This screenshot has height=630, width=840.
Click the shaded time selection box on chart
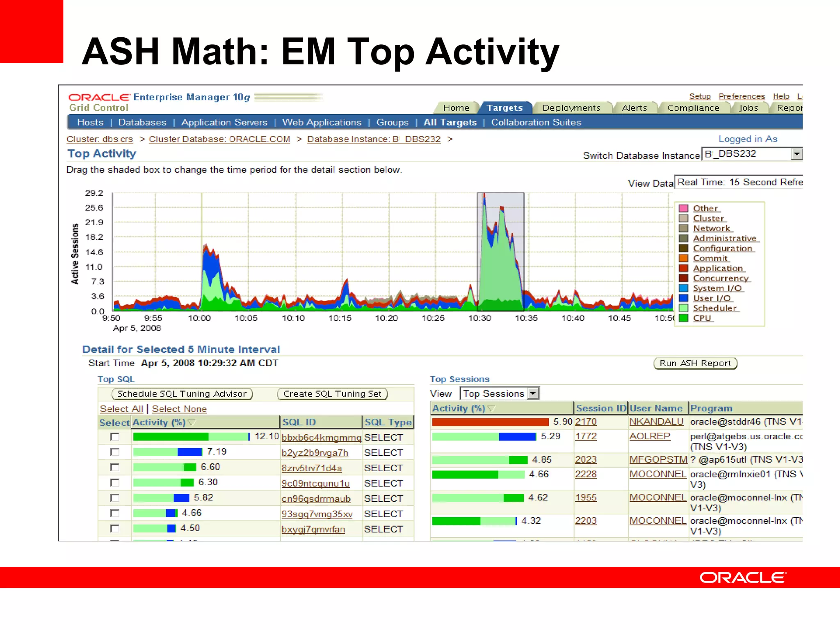pos(500,251)
